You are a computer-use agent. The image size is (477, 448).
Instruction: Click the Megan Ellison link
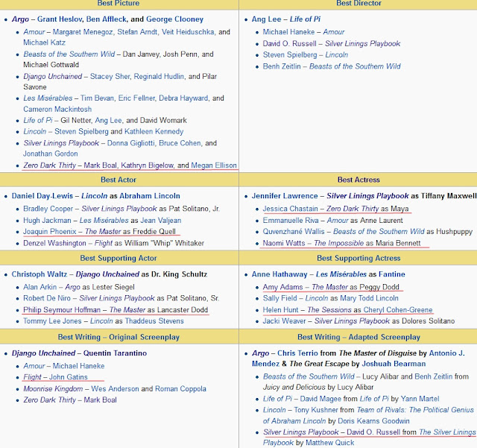point(214,165)
